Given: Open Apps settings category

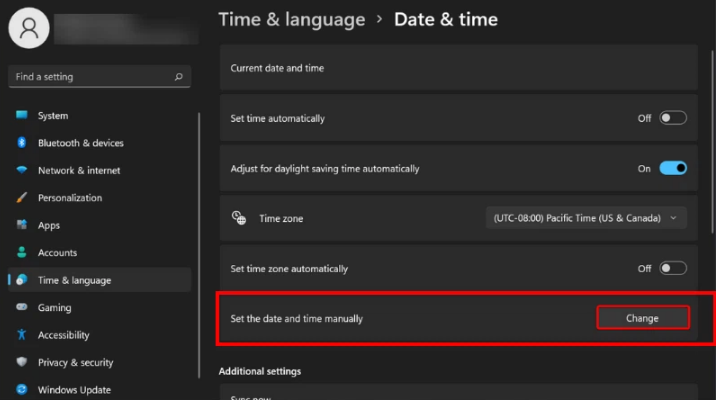Looking at the screenshot, I should pos(100,225).
